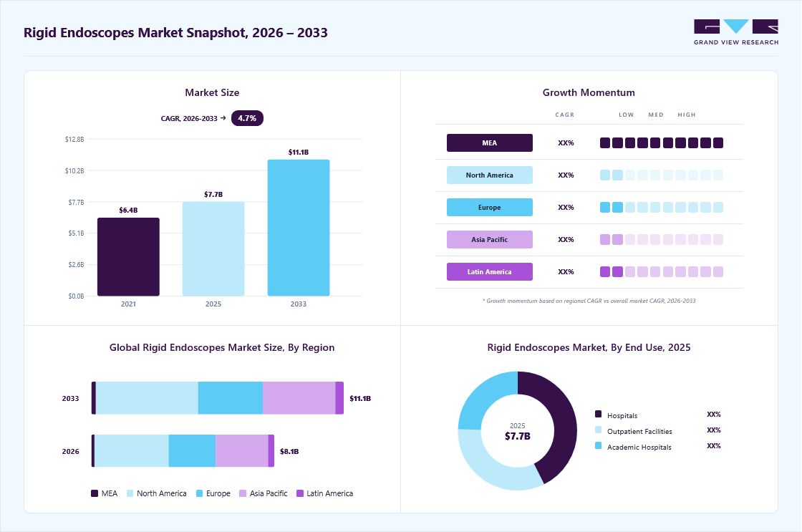The height and width of the screenshot is (532, 802).
Task: Click the Europe legend swatch
Action: (x=200, y=493)
